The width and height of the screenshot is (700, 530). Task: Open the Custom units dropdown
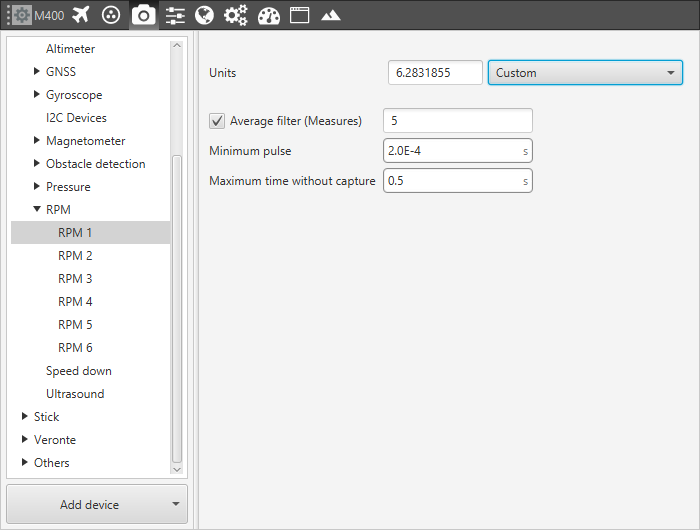coord(585,73)
